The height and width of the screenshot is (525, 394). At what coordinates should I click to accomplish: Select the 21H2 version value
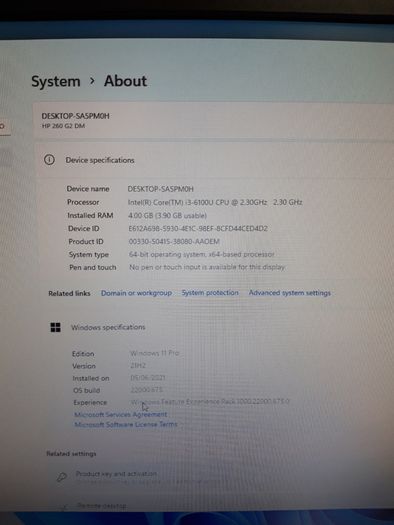138,366
